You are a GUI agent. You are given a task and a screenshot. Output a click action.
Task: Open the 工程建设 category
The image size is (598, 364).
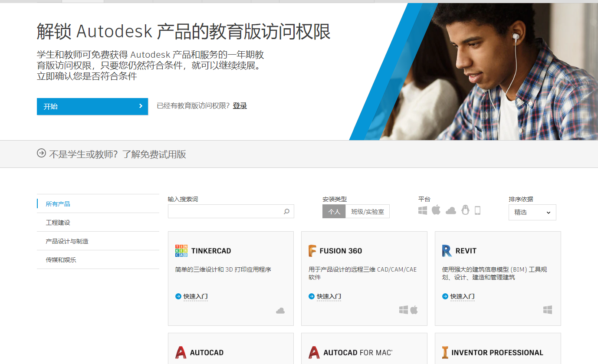[58, 223]
